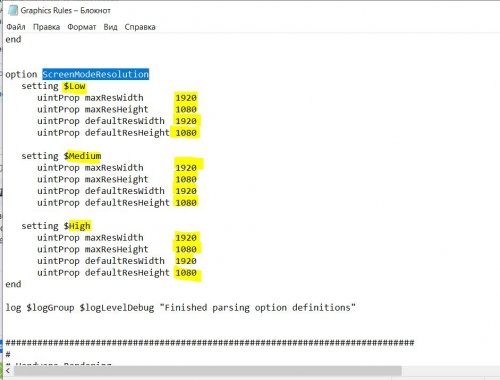Click defaultResWidth value 1920 under $High
The image size is (500, 380).
pyautogui.click(x=186, y=261)
